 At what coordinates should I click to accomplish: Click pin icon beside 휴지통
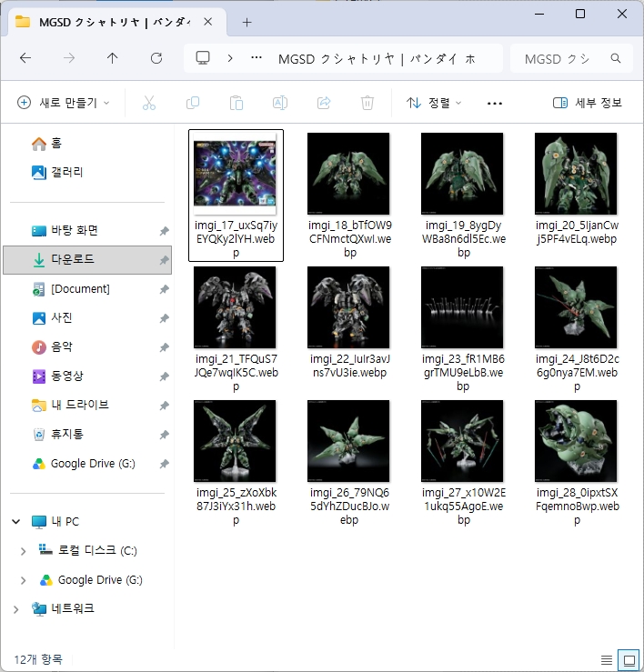[x=164, y=435]
